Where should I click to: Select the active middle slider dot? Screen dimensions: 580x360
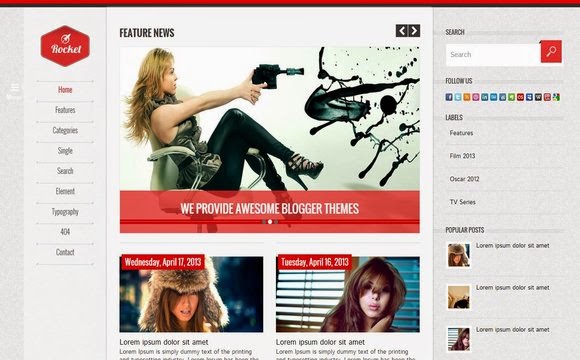pyautogui.click(x=270, y=222)
